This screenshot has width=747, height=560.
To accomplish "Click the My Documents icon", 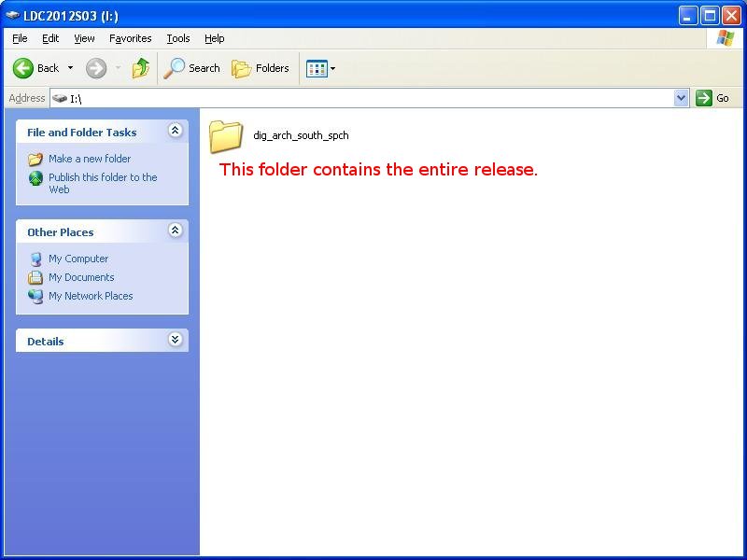I will click(35, 277).
